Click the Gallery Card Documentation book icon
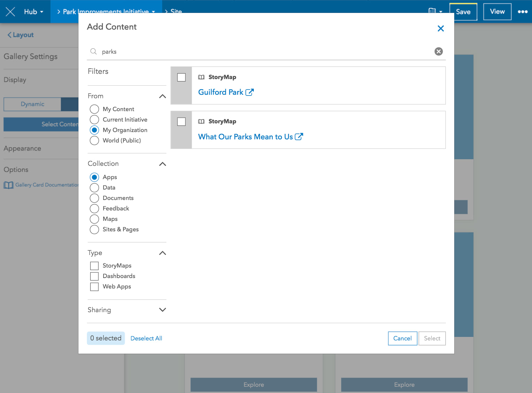This screenshot has width=532, height=393. click(8, 185)
